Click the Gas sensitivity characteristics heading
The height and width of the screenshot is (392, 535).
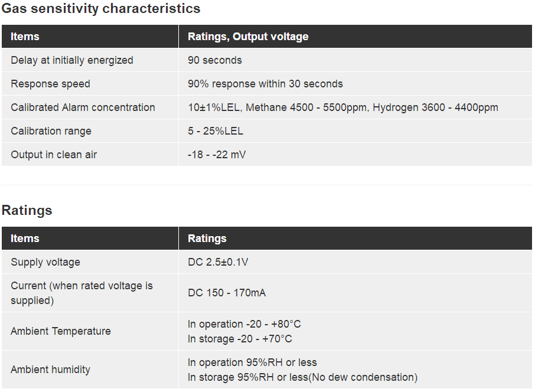click(101, 9)
